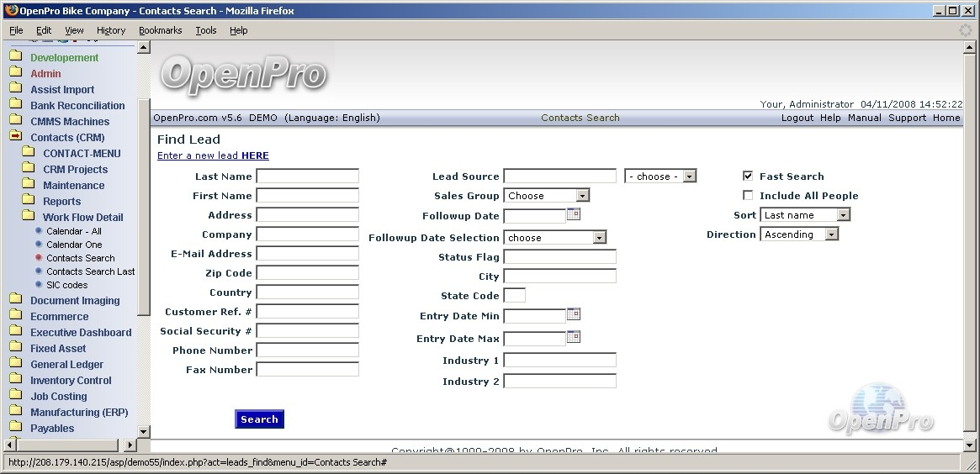
Task: Click the sidebar vertical scrollbar down arrow
Action: [143, 431]
